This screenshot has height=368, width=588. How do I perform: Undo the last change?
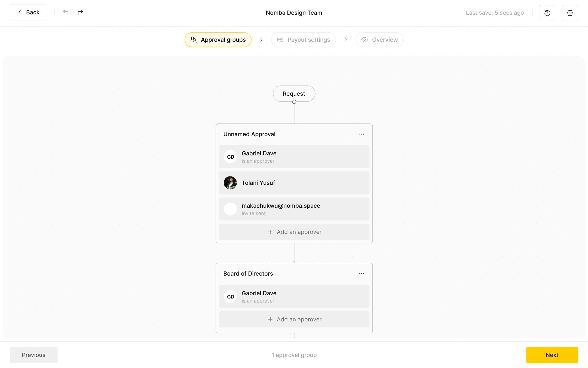(66, 12)
